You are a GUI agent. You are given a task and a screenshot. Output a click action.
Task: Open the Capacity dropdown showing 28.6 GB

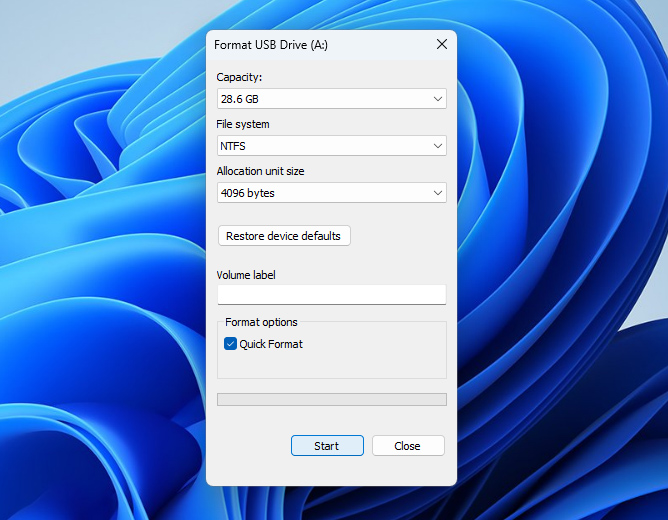point(331,99)
